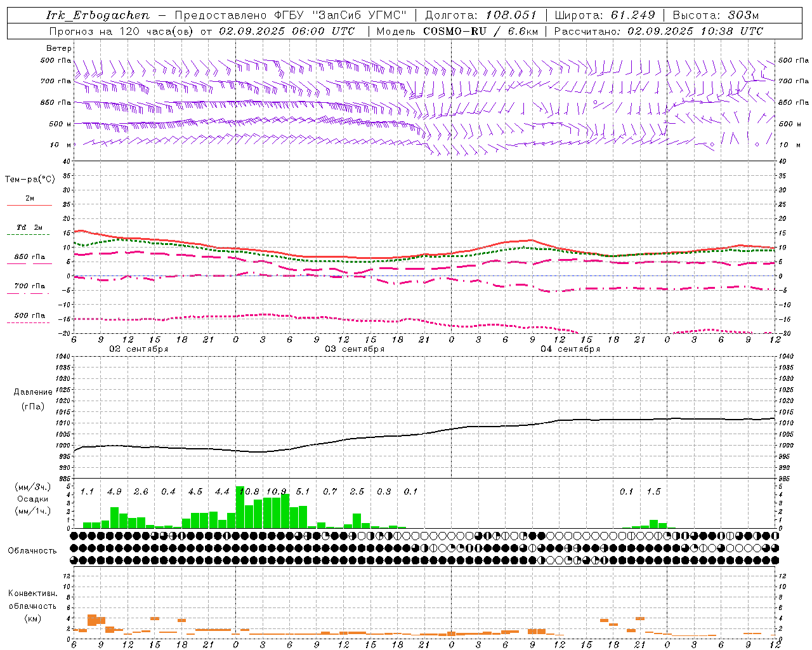Click the 1.1 precipitation total
This screenshot has width=812, height=650.
[x=87, y=492]
